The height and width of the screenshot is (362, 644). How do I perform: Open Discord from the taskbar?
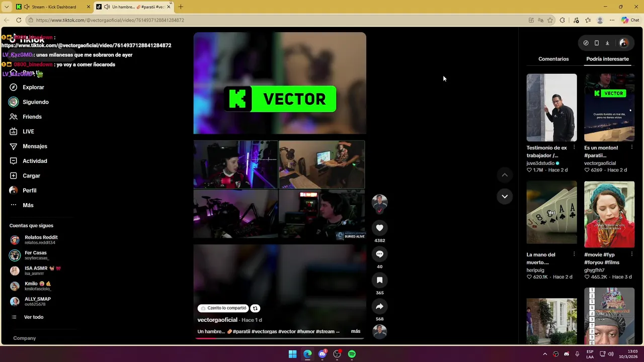pos(323,354)
